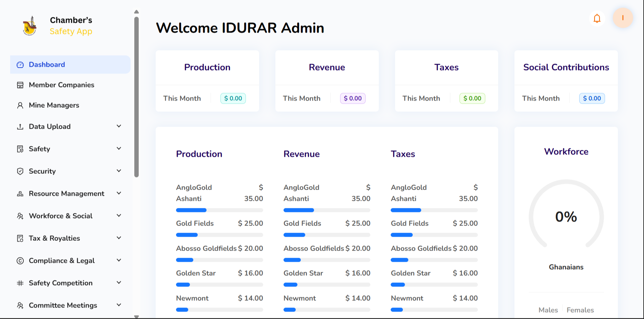This screenshot has height=319, width=644.
Task: Click the Safety Competition hash icon
Action: pos(20,283)
